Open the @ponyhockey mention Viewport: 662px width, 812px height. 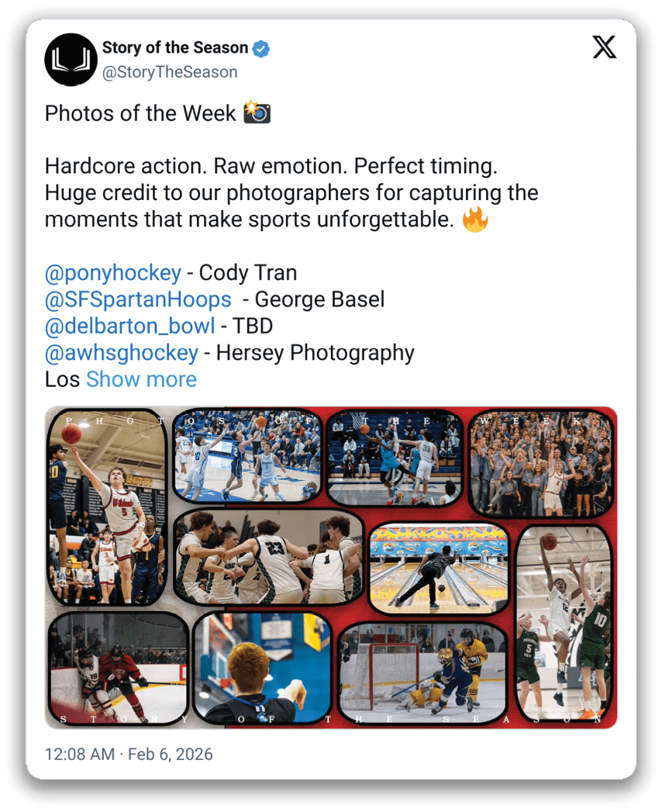(113, 272)
